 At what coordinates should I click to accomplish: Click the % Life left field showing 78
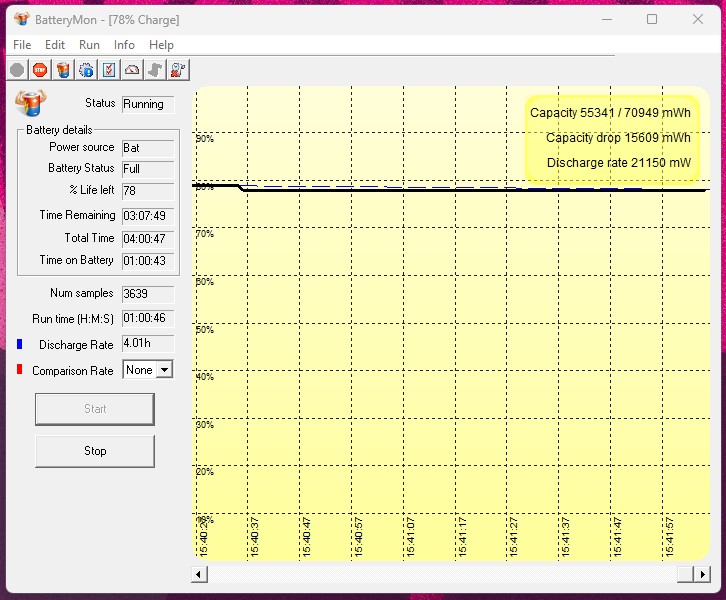[148, 191]
